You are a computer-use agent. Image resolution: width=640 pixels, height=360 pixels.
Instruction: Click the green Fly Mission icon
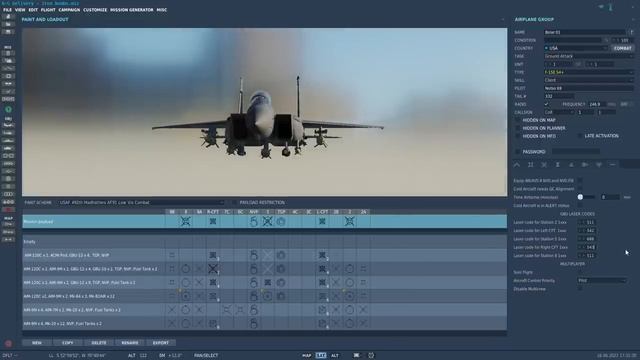[8, 109]
